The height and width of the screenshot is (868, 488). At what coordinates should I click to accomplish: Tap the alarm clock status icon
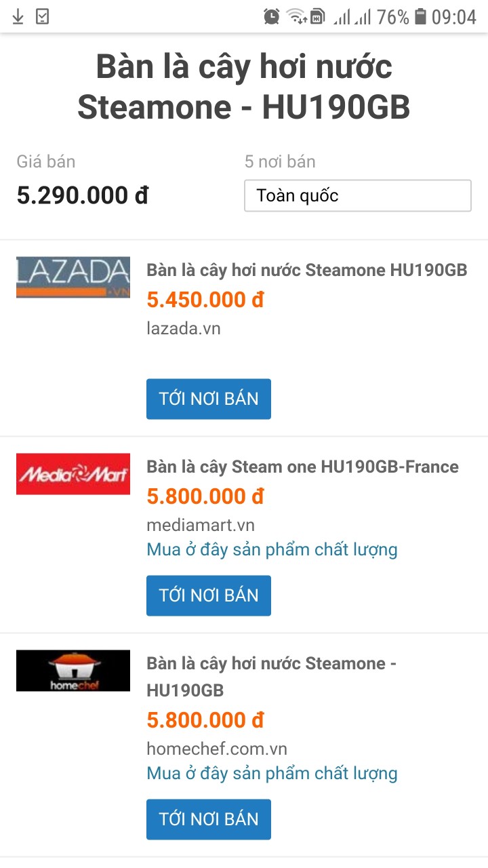point(272,17)
